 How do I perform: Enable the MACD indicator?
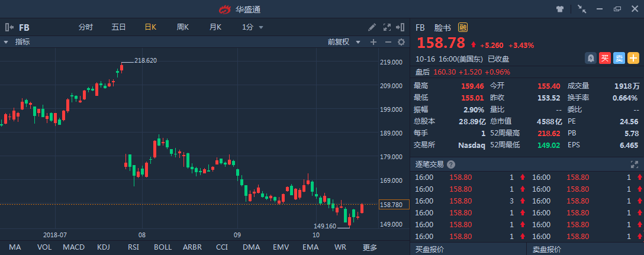click(x=74, y=247)
